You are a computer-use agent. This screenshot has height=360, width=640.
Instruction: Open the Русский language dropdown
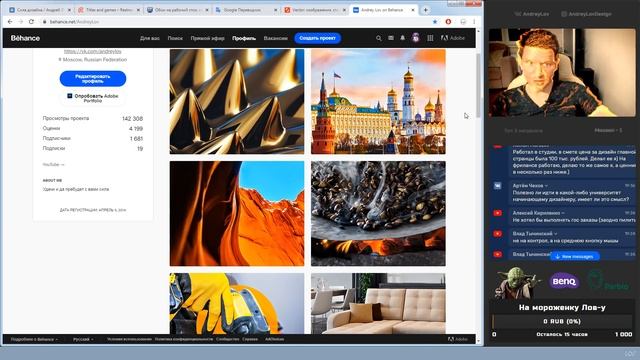(83, 339)
